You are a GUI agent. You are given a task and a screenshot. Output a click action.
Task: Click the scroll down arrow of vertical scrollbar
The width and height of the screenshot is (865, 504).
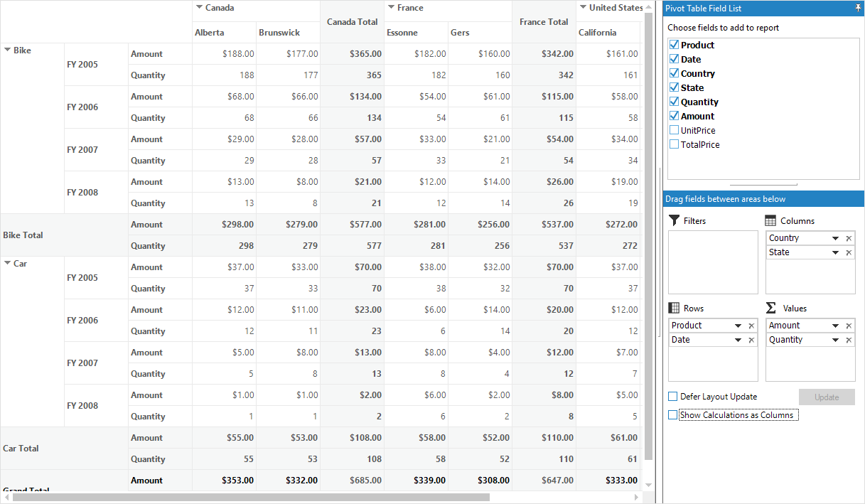click(x=648, y=485)
